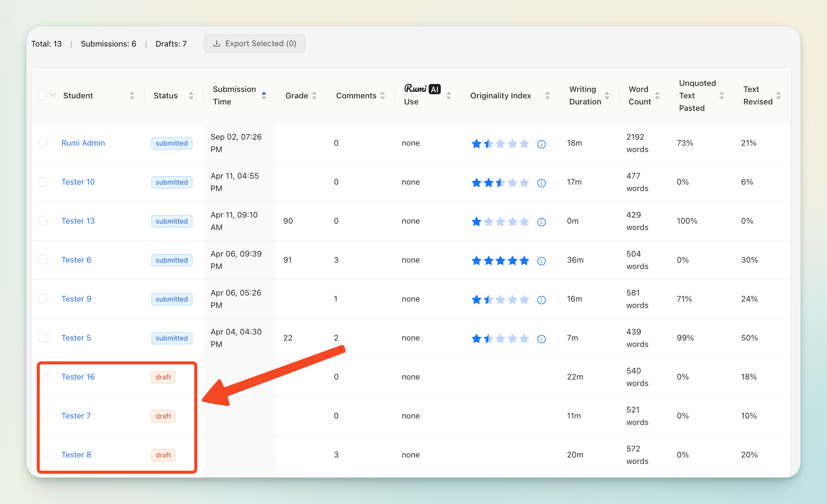Open Tester 9 student link
The height and width of the screenshot is (504, 827).
pyautogui.click(x=76, y=299)
